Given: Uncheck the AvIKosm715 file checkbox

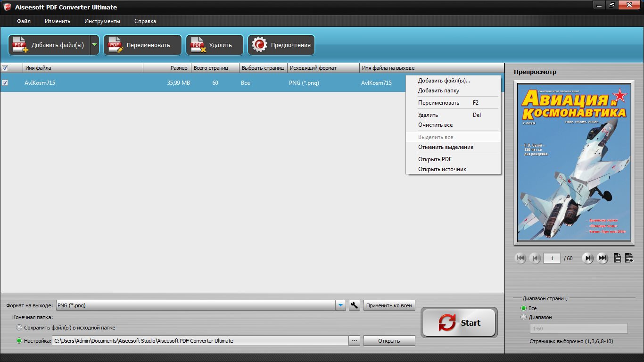Looking at the screenshot, I should pos(5,82).
